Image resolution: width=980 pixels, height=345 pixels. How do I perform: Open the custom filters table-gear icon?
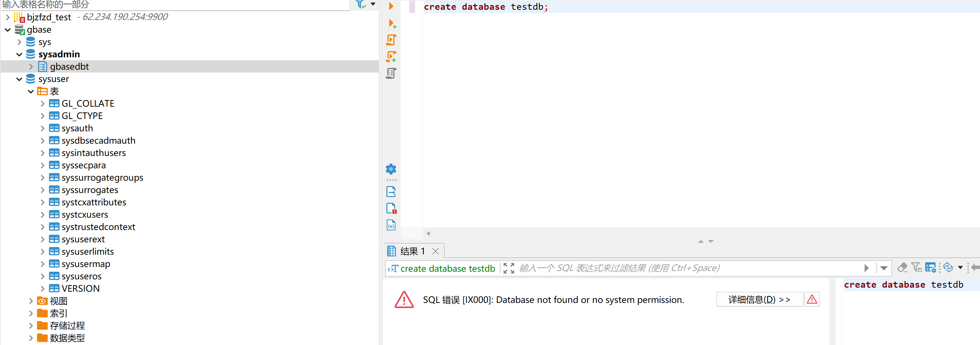(931, 268)
